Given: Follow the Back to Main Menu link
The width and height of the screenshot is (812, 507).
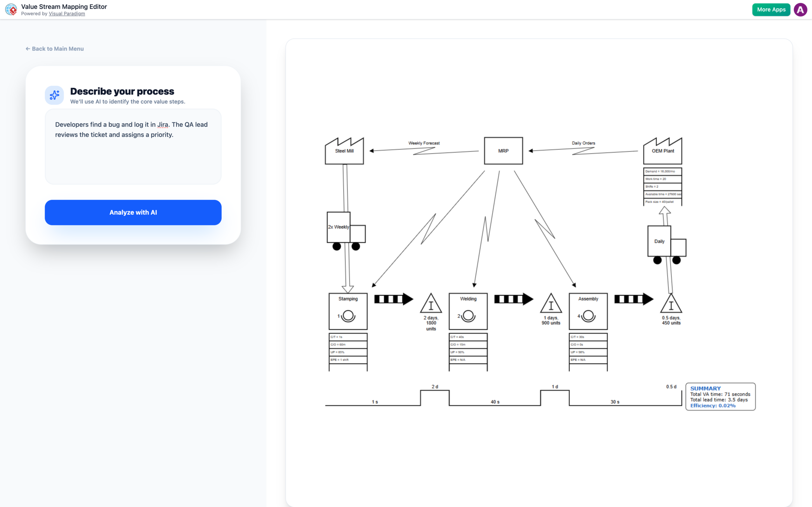Looking at the screenshot, I should click(54, 48).
